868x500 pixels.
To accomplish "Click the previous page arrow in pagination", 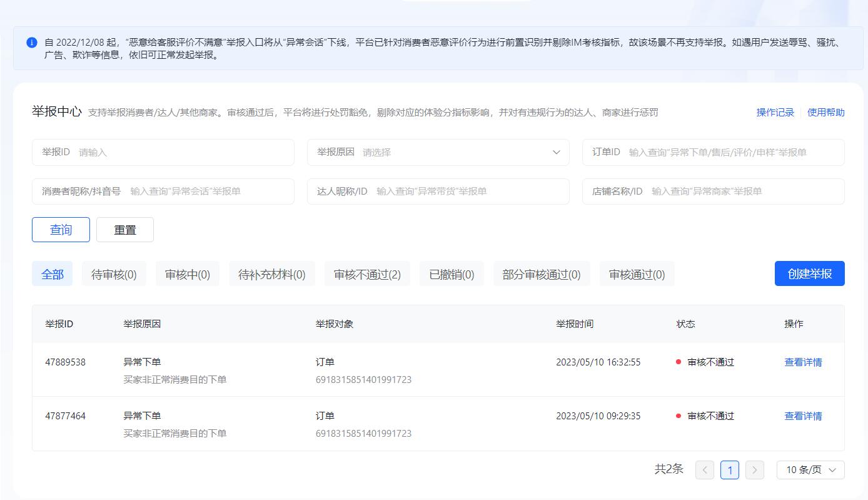I will click(705, 470).
